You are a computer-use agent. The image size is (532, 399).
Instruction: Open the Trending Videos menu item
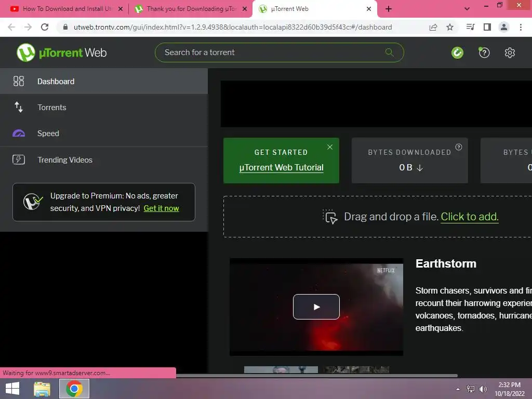pyautogui.click(x=104, y=159)
